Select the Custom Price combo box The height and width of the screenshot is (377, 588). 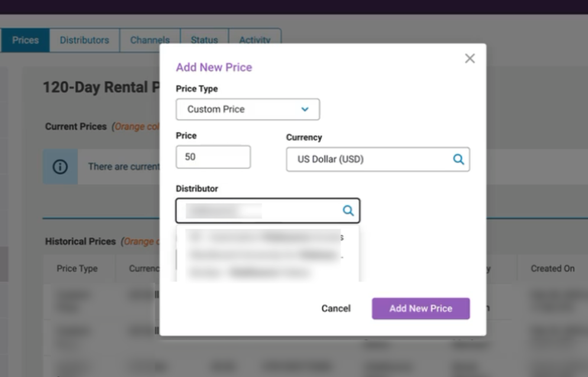coord(247,109)
